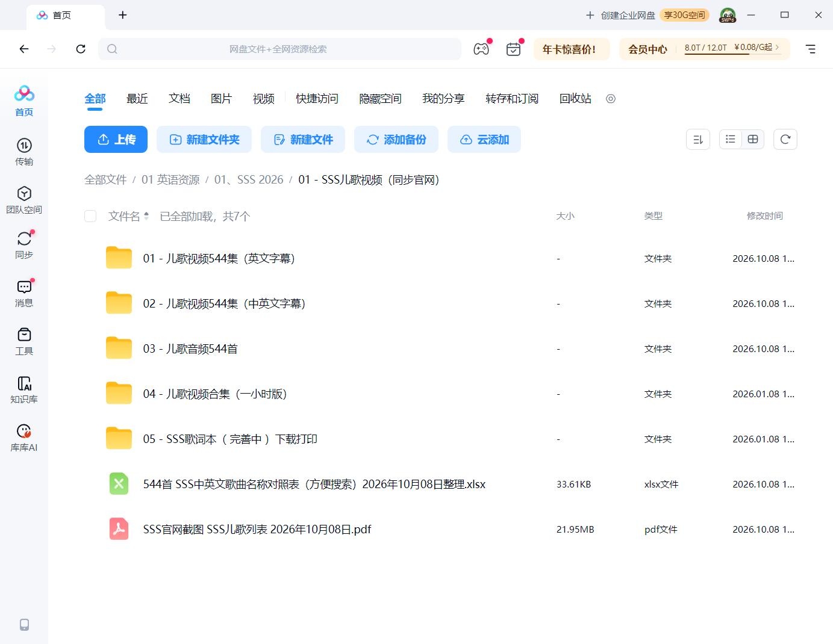Select the SSS官网截图 pdf file
Viewport: 833px width, 644px height.
[x=257, y=530]
